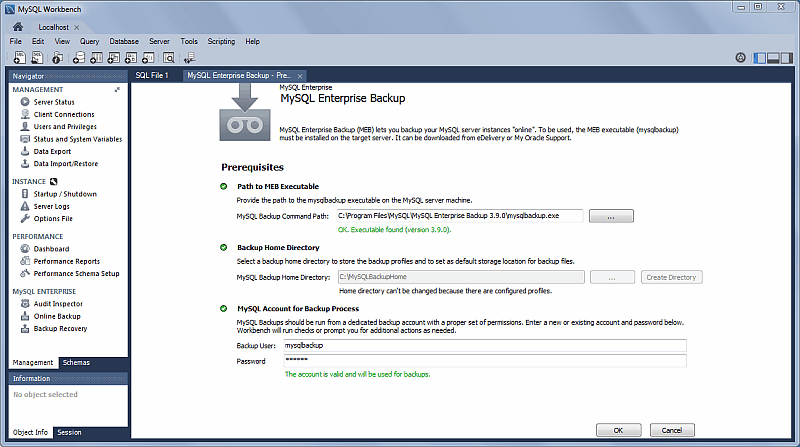Open Backup Recovery
This screenshot has width=800, height=447.
(60, 328)
